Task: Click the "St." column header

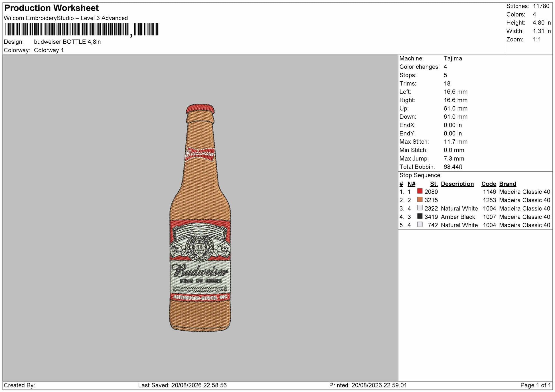Action: pyautogui.click(x=434, y=184)
